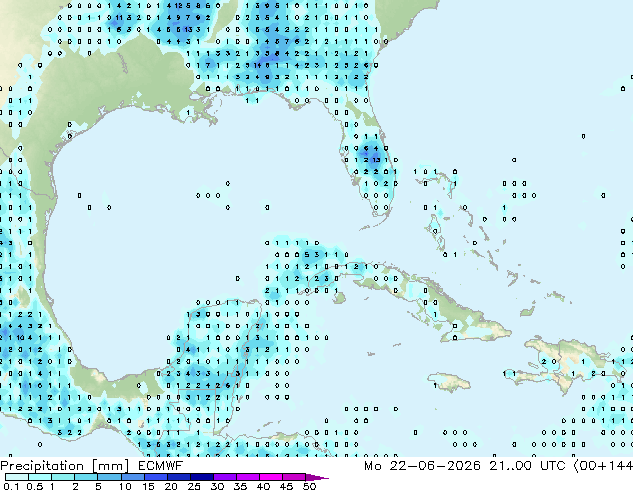Viewport: 634px width, 490px height.
Task: Click the 'ECMWF' model label
Action: 161,465
